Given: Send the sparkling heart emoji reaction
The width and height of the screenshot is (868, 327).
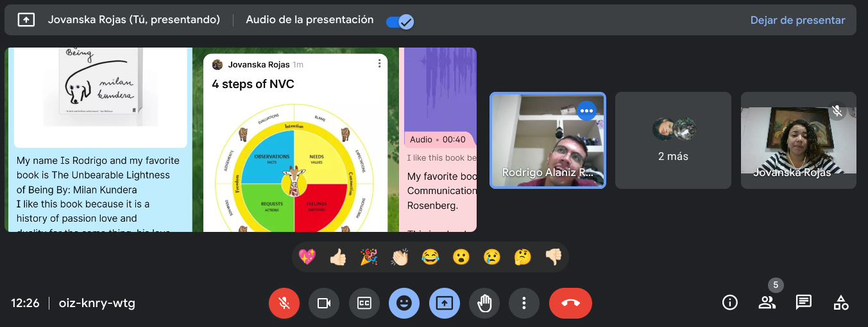Looking at the screenshot, I should (x=307, y=257).
